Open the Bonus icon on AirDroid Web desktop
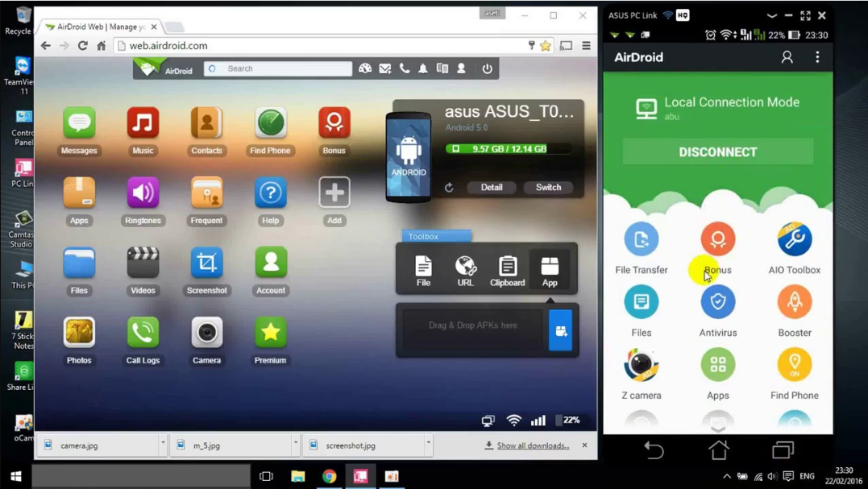The image size is (868, 489). pos(334,122)
